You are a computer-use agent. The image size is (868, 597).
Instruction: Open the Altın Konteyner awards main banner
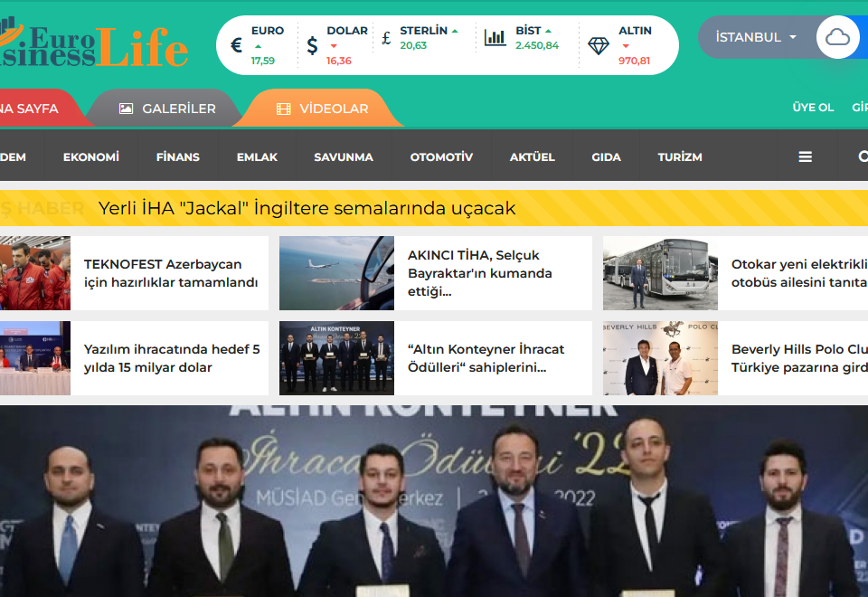tap(434, 500)
